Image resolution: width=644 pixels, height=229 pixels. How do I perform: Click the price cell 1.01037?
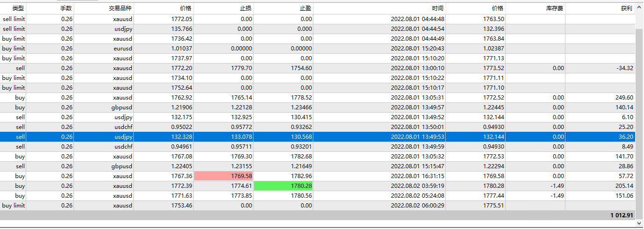pyautogui.click(x=182, y=49)
